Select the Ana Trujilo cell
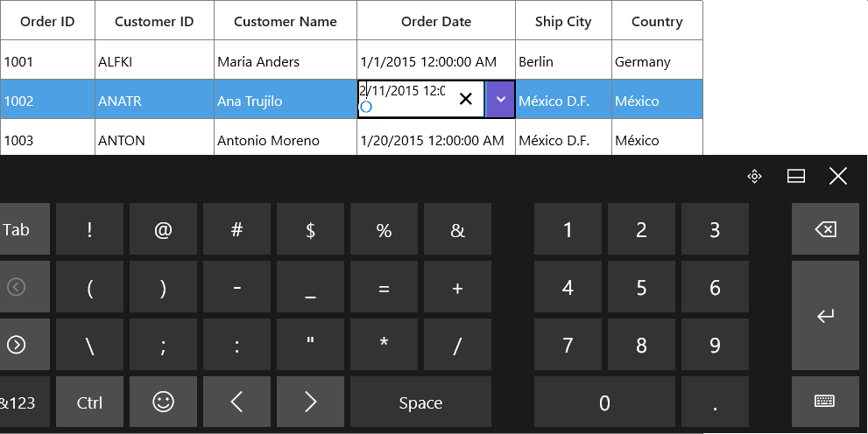 point(285,99)
